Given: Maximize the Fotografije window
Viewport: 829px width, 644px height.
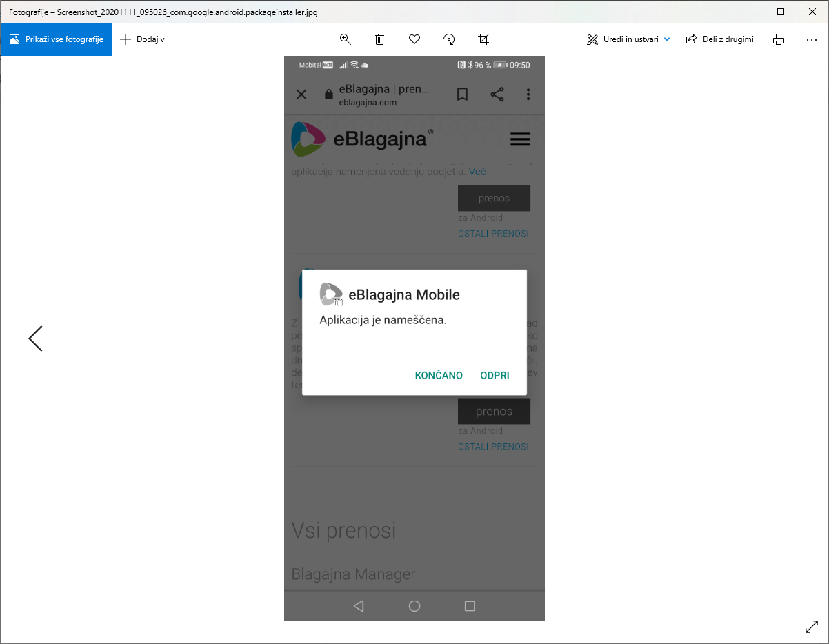Looking at the screenshot, I should tap(781, 12).
